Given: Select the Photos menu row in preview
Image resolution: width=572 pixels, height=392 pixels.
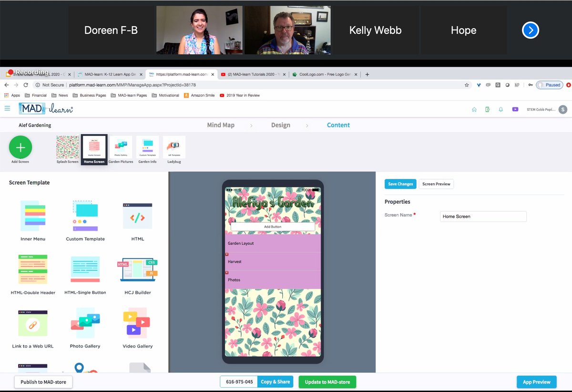Looking at the screenshot, I should click(x=273, y=280).
